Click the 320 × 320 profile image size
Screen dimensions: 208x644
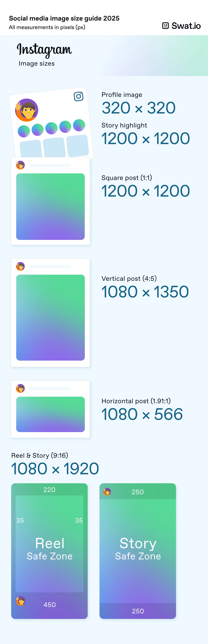click(x=139, y=108)
